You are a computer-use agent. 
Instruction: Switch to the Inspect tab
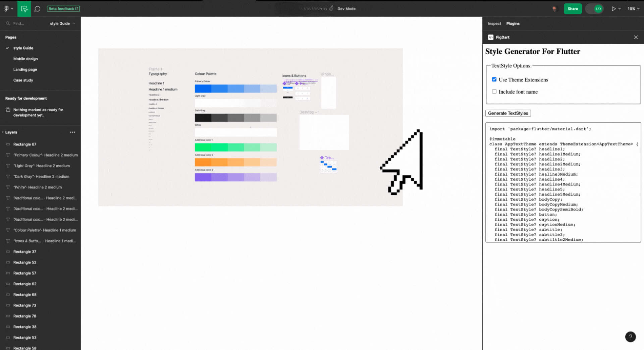tap(494, 23)
